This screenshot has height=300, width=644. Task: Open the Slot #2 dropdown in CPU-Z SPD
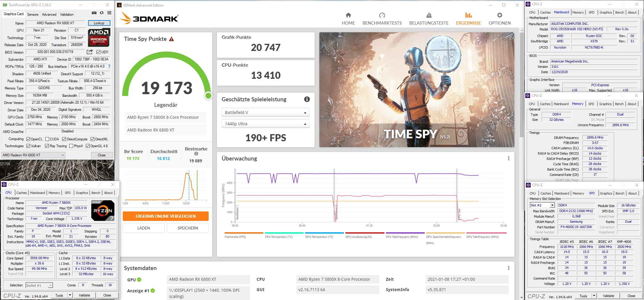pyautogui.click(x=542, y=205)
